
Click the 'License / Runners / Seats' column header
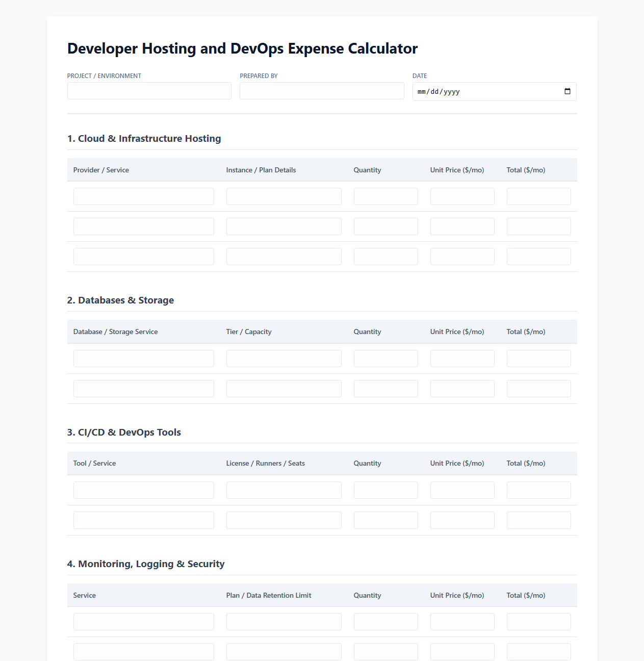[x=266, y=463]
